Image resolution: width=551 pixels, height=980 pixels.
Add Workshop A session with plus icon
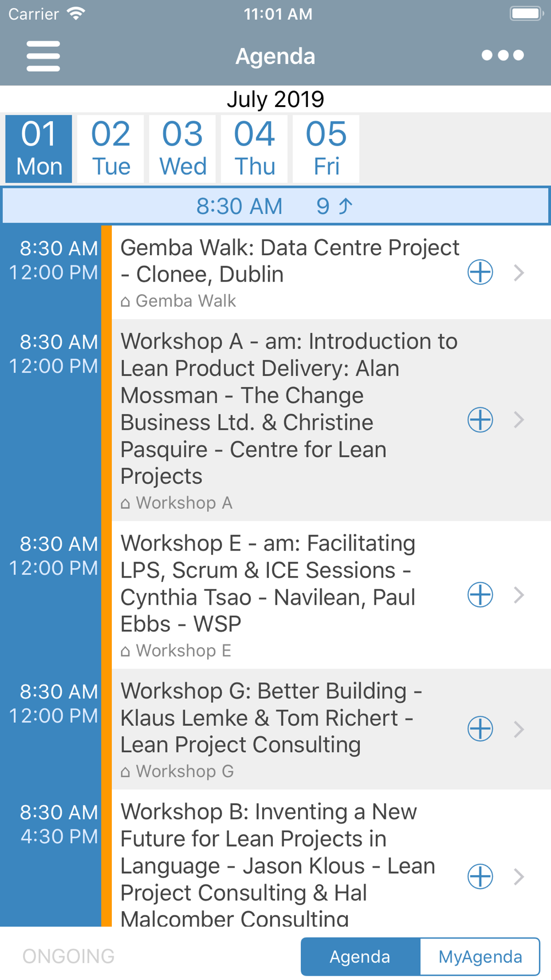tap(480, 420)
